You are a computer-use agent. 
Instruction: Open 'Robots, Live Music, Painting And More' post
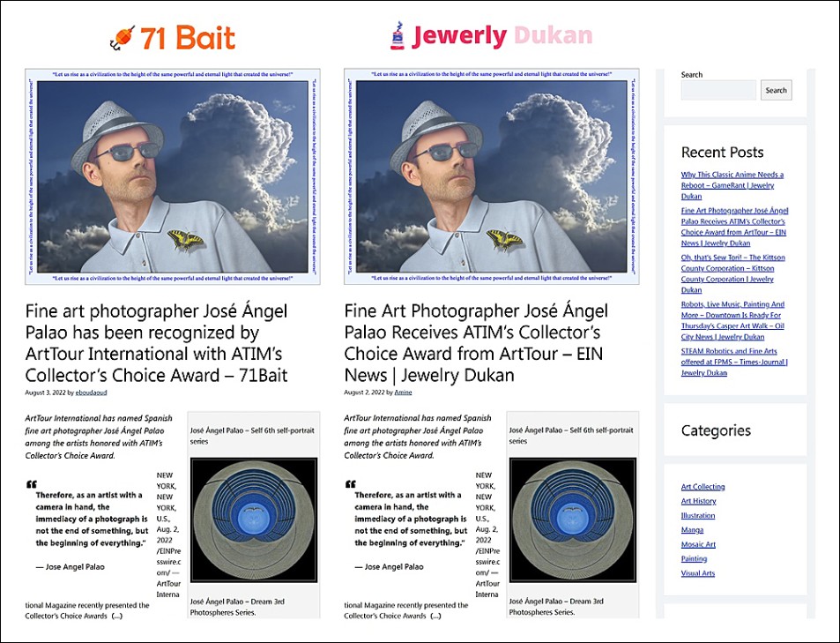click(732, 321)
